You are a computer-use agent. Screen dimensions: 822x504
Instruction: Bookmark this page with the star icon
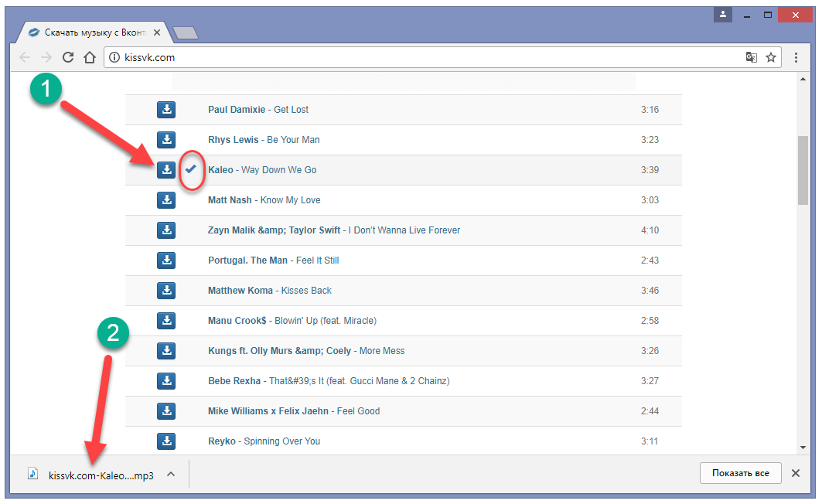[x=771, y=57]
